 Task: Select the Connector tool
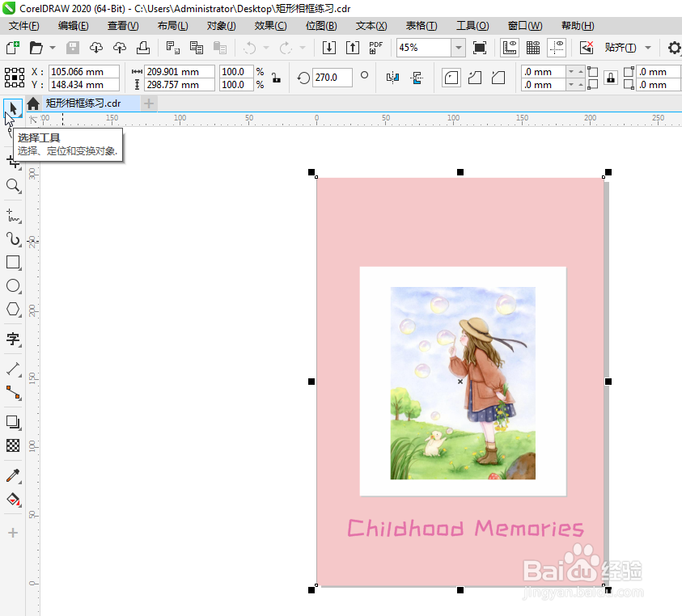13,393
